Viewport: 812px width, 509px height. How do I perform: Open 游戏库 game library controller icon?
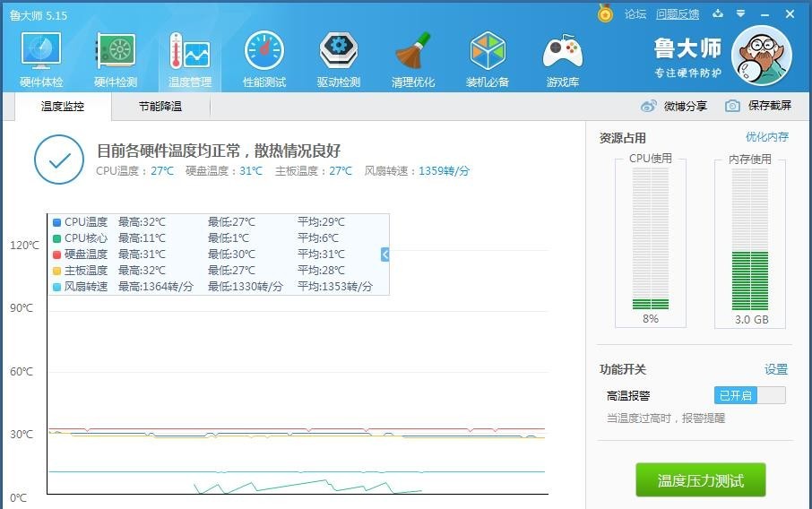pyautogui.click(x=562, y=51)
